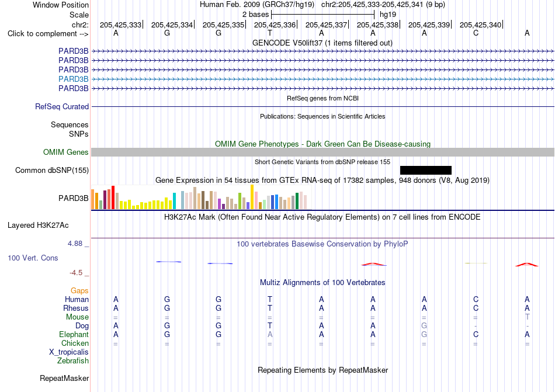The height and width of the screenshot is (392, 555).
Task: Click the tallest gold bar in GTEx chart
Action: pos(252,197)
